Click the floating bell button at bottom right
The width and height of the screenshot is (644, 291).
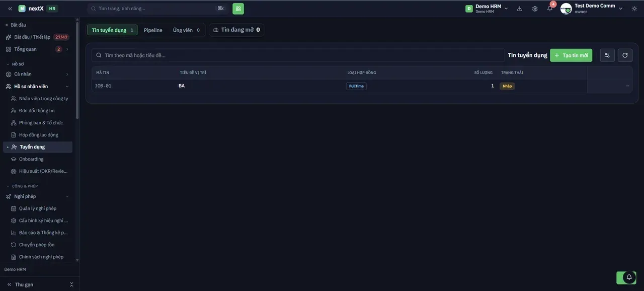pyautogui.click(x=629, y=277)
